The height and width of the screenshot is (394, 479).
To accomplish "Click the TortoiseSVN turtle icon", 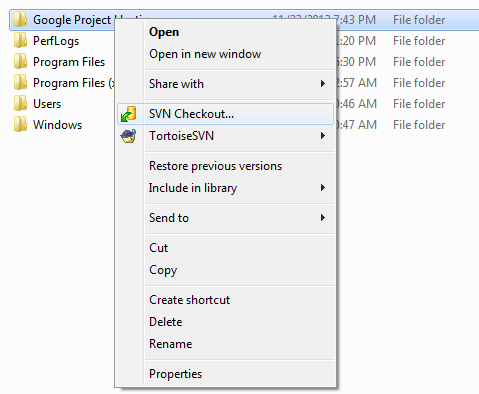I will coord(128,136).
